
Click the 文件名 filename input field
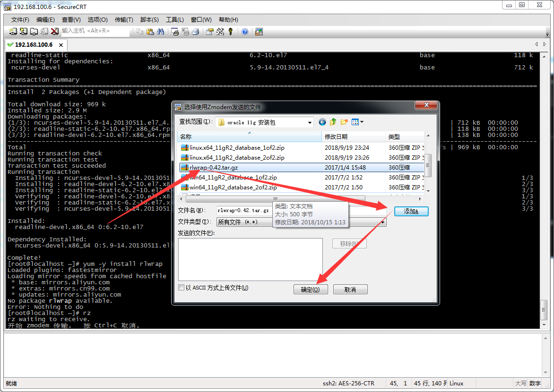tap(301, 211)
